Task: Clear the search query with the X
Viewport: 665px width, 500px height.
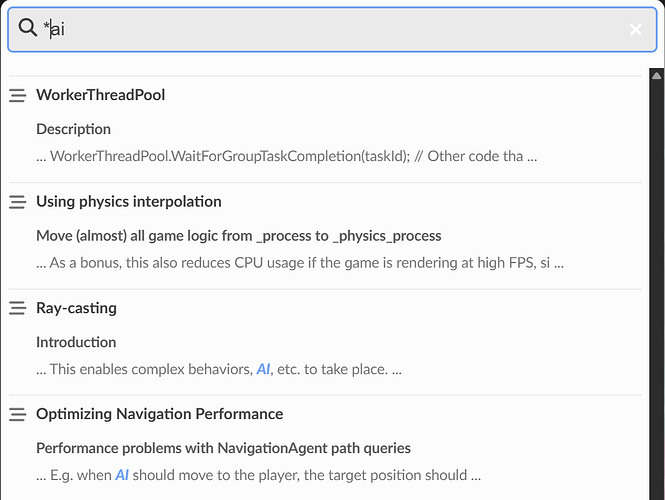Action: click(x=636, y=30)
